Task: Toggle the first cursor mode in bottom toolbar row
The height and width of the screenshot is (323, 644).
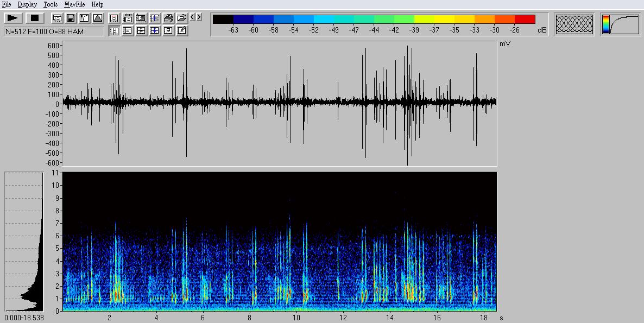Action: click(x=114, y=31)
